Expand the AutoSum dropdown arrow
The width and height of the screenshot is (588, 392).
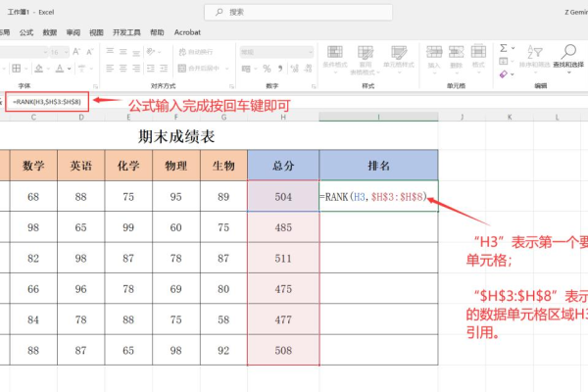[513, 48]
